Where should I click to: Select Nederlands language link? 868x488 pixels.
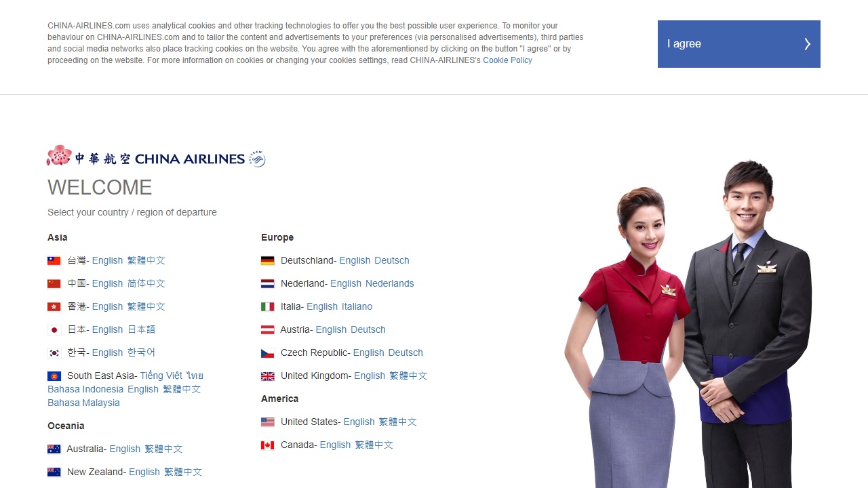[x=390, y=283]
